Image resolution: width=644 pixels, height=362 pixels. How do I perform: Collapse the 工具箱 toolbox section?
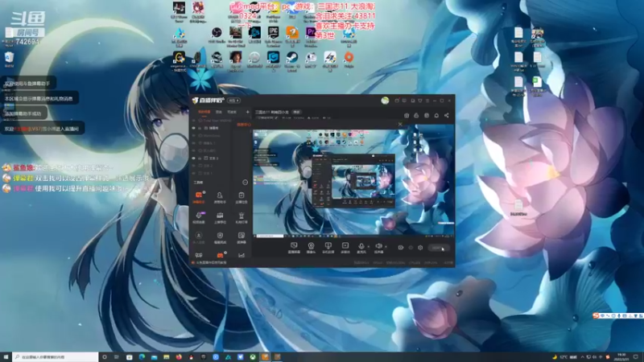pos(246,183)
